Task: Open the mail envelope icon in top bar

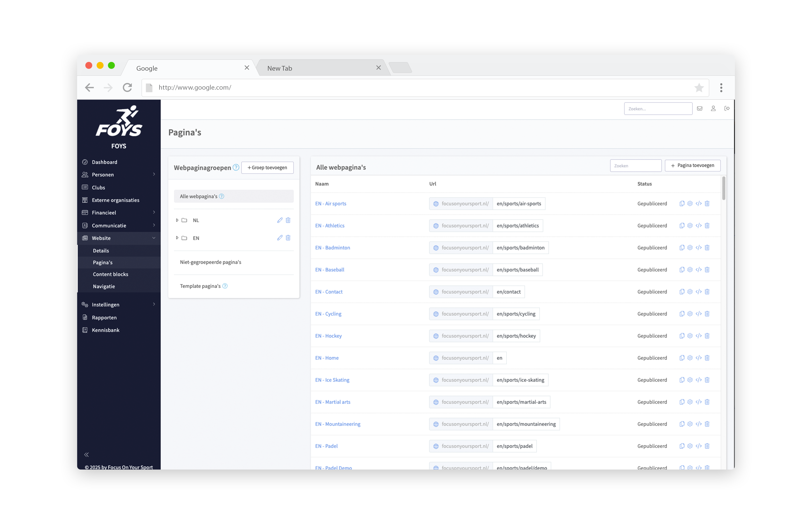Action: point(699,109)
